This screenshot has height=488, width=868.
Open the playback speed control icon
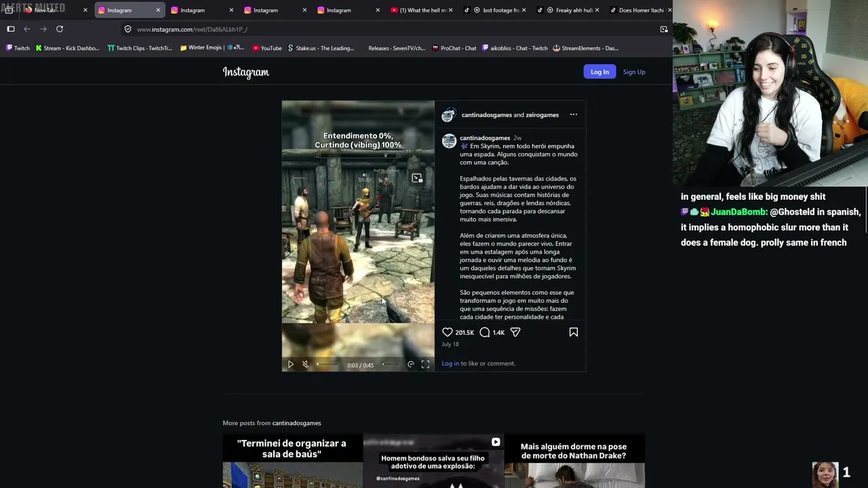pos(410,365)
